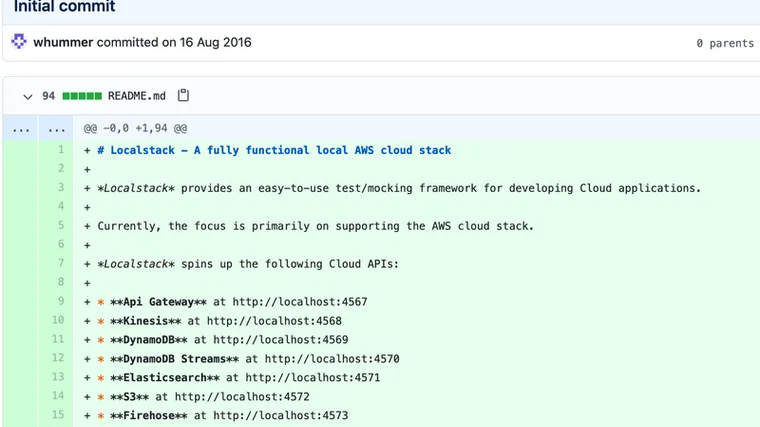Viewport: 760px width, 427px height.
Task: Select line number 10
Action: click(58, 319)
